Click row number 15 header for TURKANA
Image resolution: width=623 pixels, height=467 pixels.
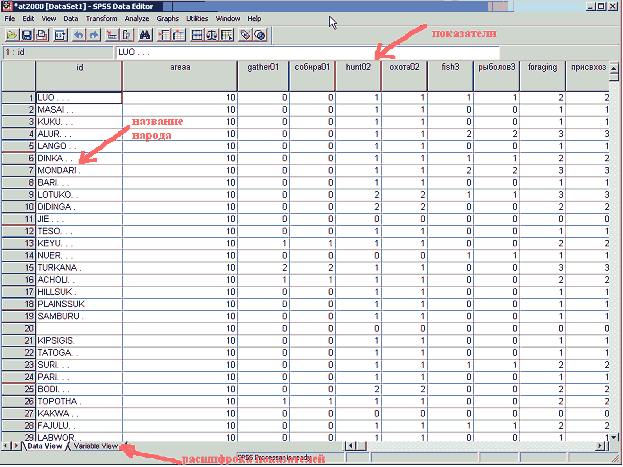point(18,268)
